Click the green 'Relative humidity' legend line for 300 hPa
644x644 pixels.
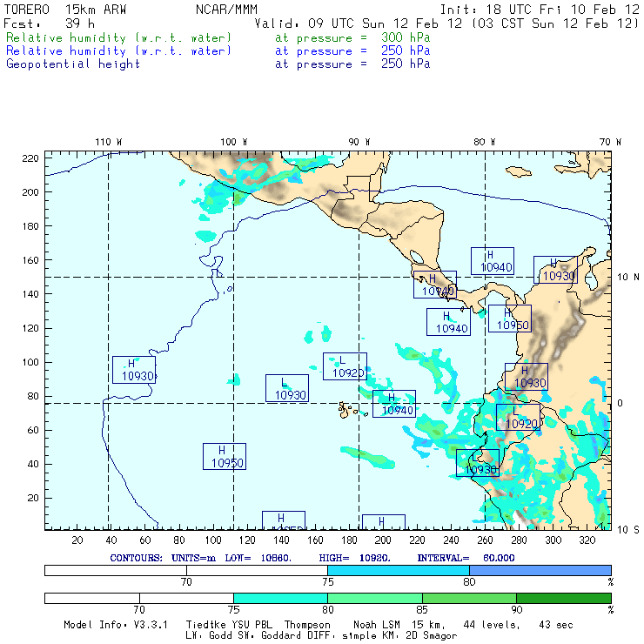(218, 37)
